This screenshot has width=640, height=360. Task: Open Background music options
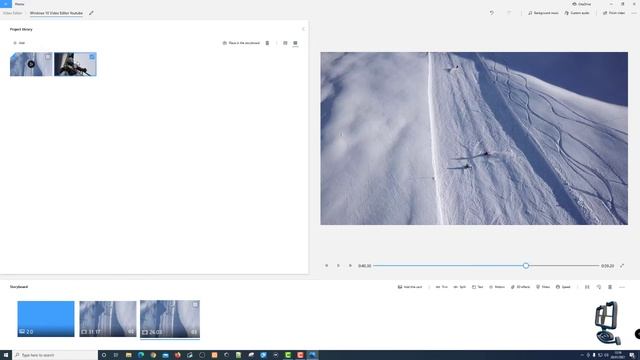coord(543,13)
